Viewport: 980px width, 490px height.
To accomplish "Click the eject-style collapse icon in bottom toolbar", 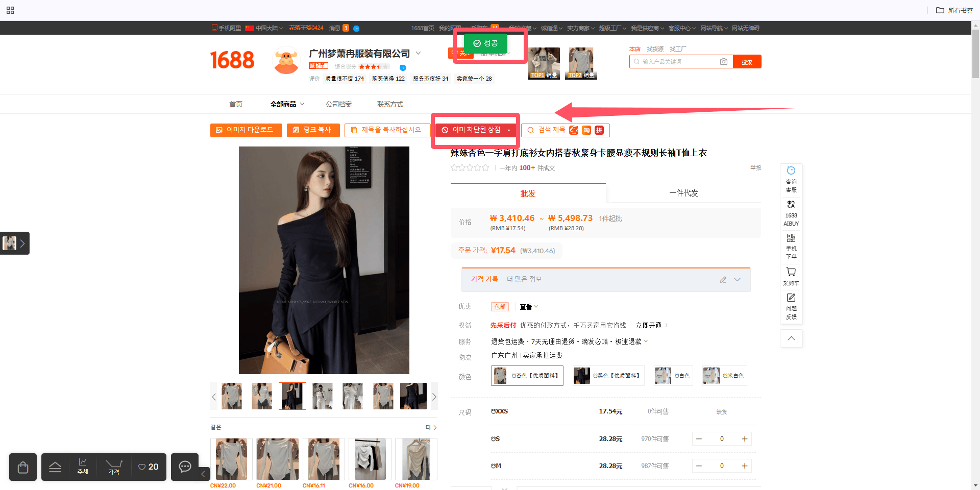I will click(x=55, y=467).
